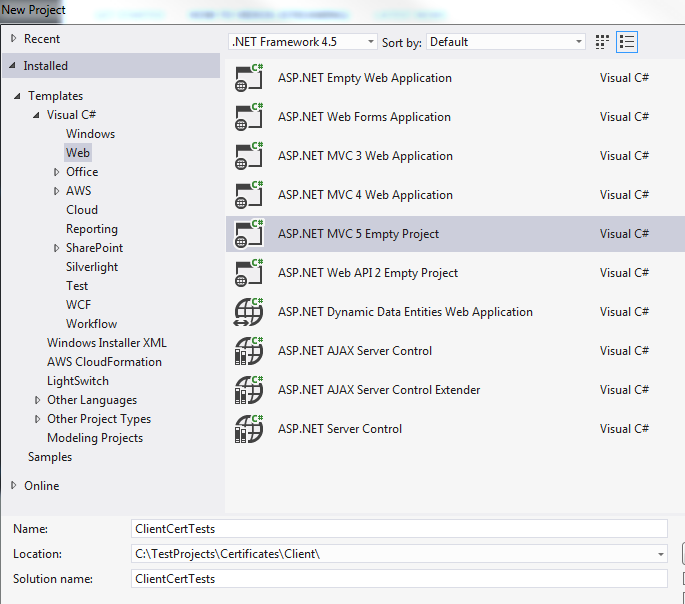This screenshot has width=685, height=604.
Task: Click the AJAX Server Control Extender icon
Action: point(249,390)
